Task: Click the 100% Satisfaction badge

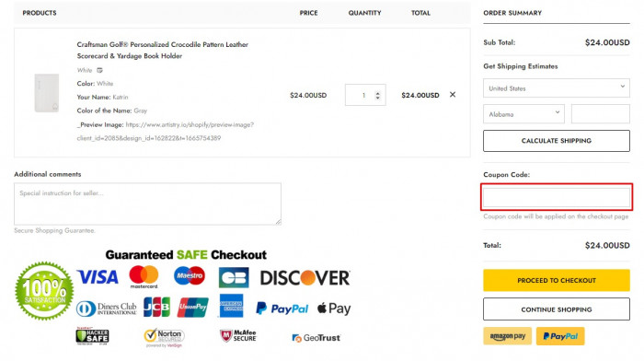Action: pos(44,291)
